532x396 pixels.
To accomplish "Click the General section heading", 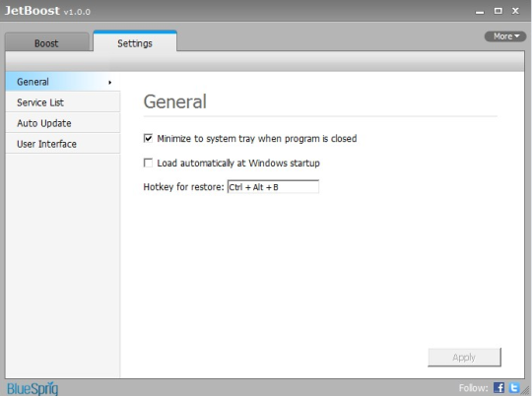I will click(x=174, y=101).
